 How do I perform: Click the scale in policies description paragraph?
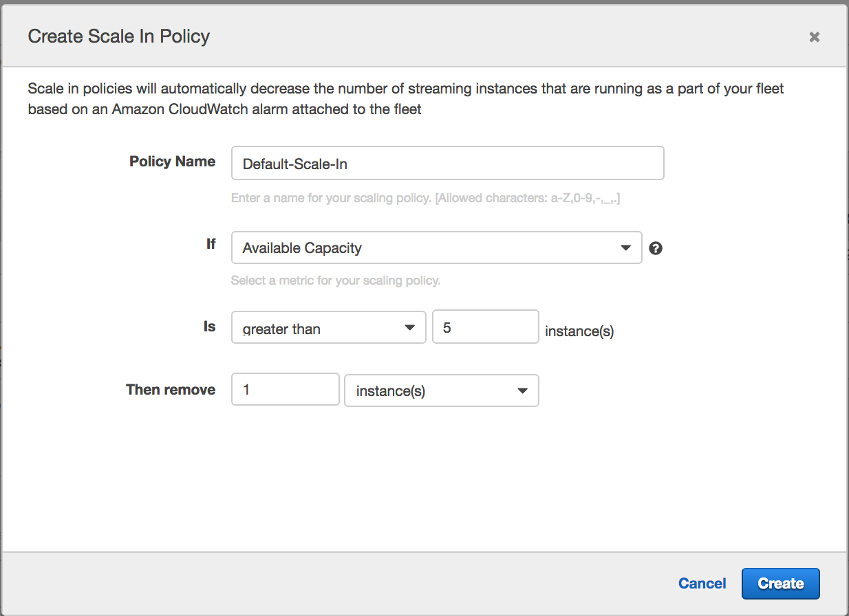click(x=406, y=98)
